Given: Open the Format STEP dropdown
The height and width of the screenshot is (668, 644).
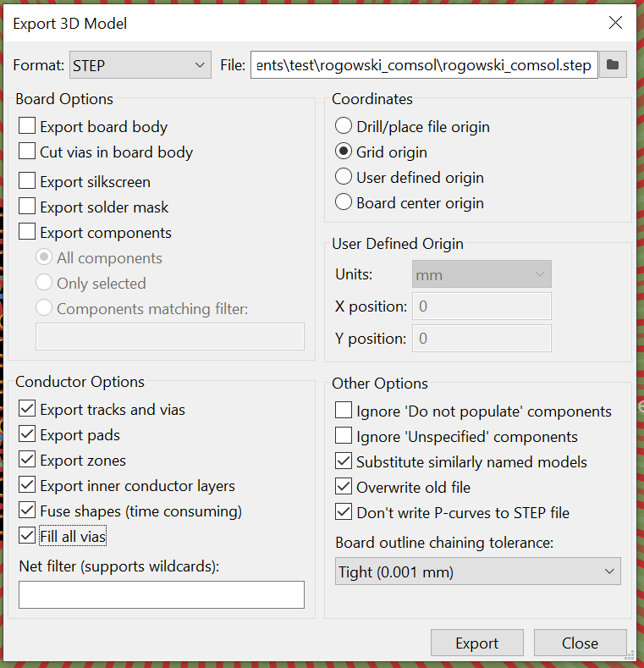Looking at the screenshot, I should pyautogui.click(x=140, y=65).
